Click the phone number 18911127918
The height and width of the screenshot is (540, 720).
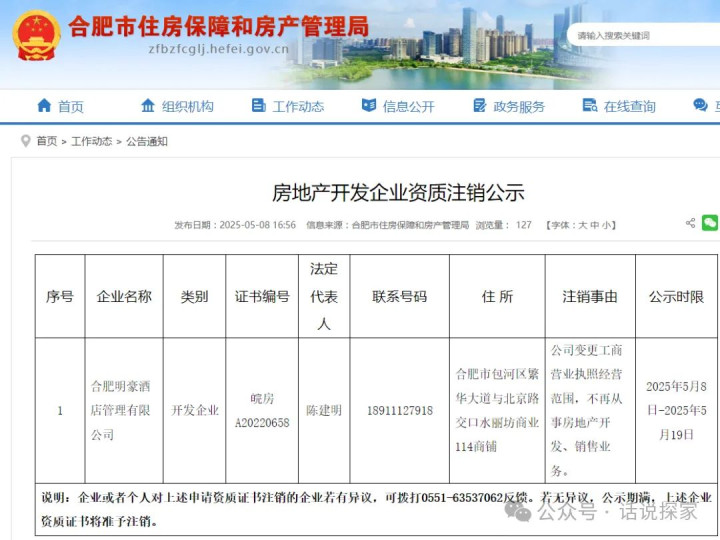point(400,411)
